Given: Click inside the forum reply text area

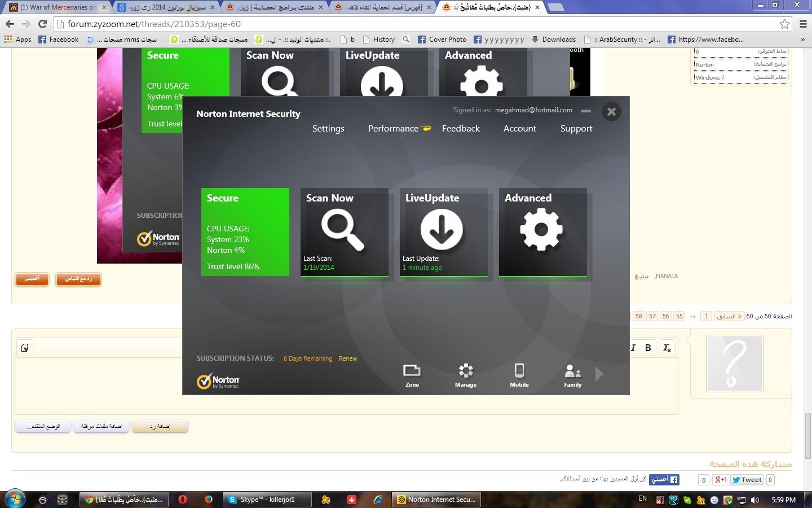Looking at the screenshot, I should (x=346, y=386).
